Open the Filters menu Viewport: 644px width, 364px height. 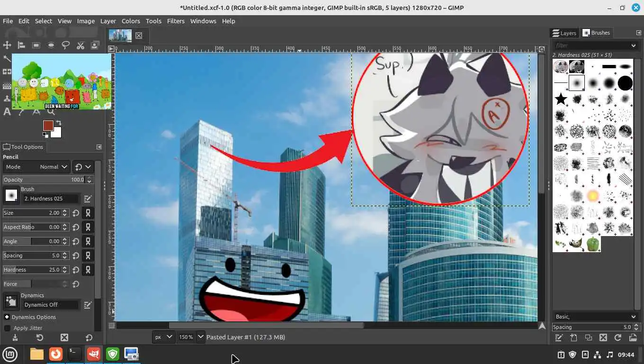coord(176,21)
